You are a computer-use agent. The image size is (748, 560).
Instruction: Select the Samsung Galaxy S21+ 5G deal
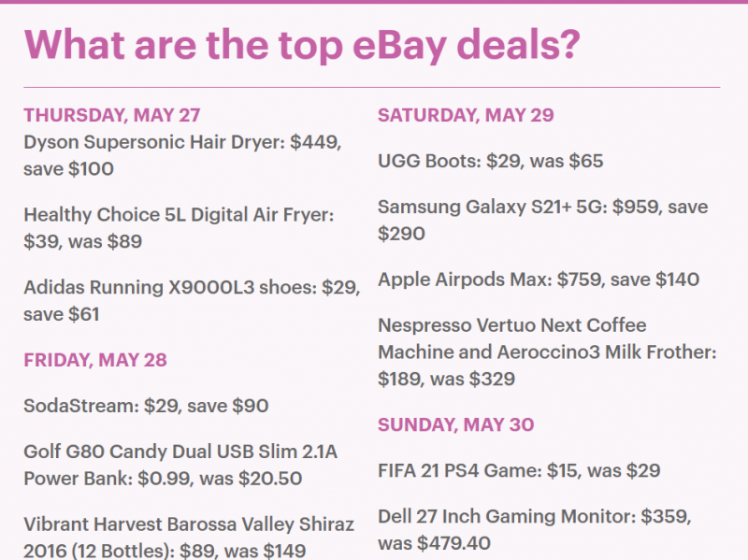point(543,221)
